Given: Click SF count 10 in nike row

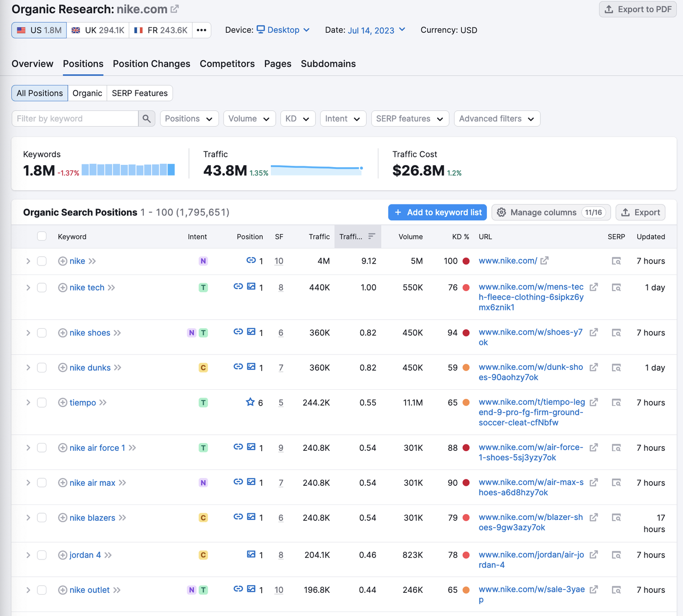Looking at the screenshot, I should click(x=279, y=261).
